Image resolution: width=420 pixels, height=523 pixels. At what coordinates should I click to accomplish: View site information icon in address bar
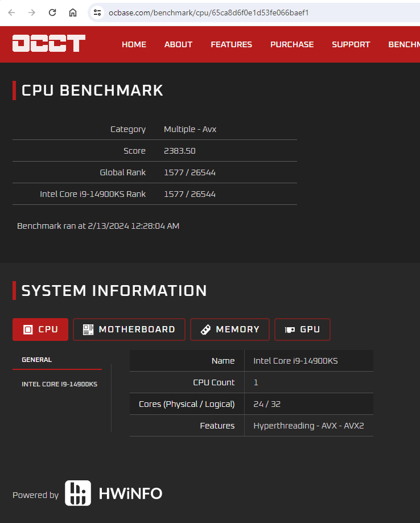[x=97, y=13]
